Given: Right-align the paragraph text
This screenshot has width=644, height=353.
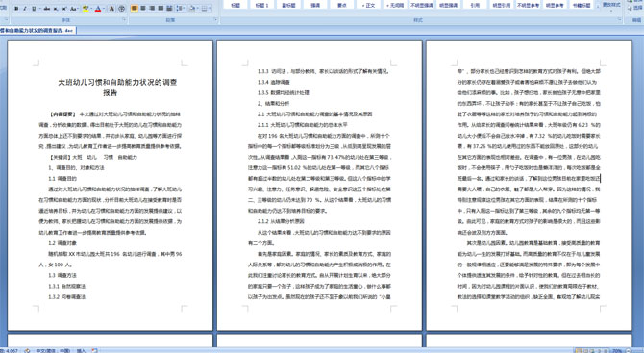Looking at the screenshot, I should click(x=152, y=8).
